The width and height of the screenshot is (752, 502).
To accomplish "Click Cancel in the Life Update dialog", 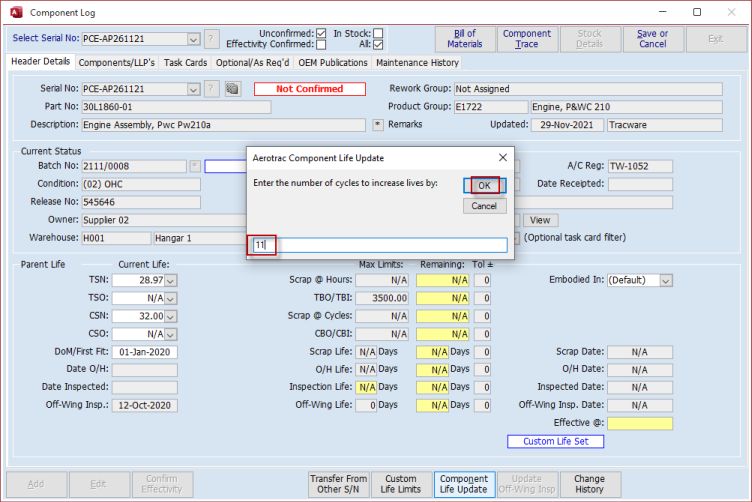I will point(484,206).
